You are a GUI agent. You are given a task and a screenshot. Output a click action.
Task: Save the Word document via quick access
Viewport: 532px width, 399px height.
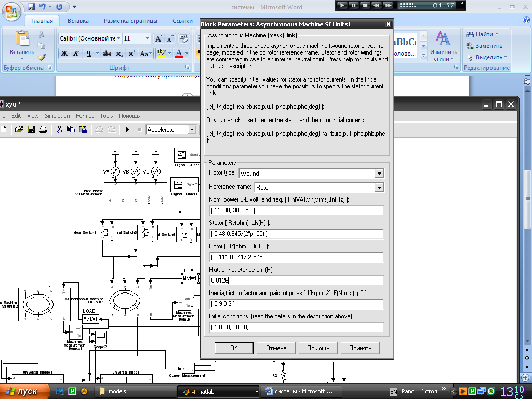click(31, 6)
